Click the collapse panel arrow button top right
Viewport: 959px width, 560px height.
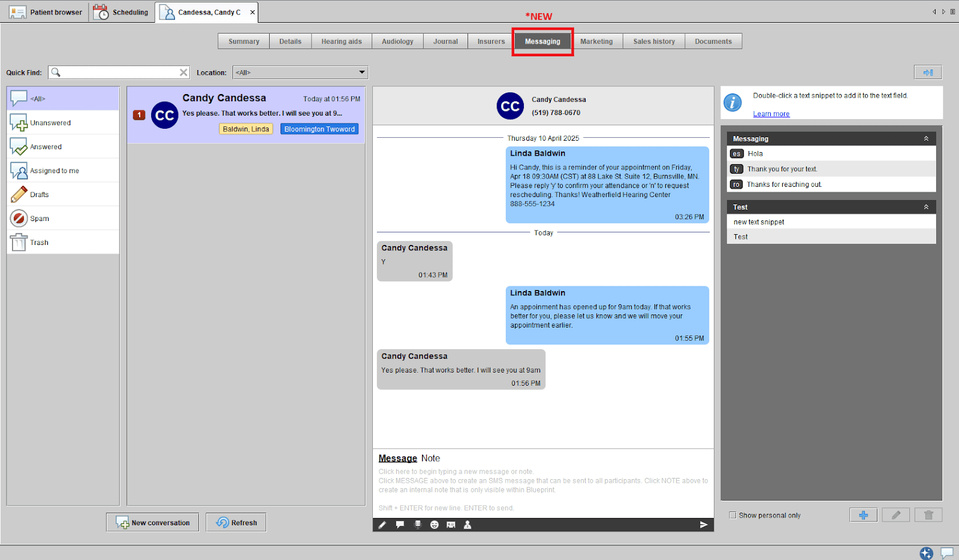[x=927, y=72]
